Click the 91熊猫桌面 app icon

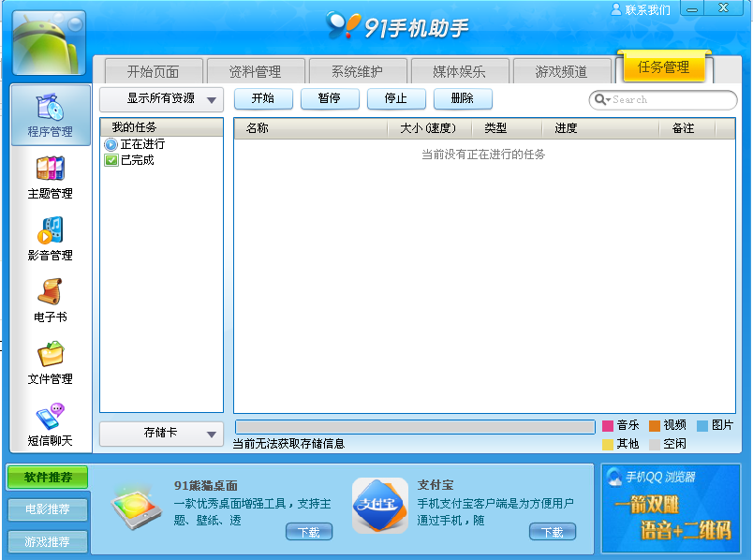(136, 507)
